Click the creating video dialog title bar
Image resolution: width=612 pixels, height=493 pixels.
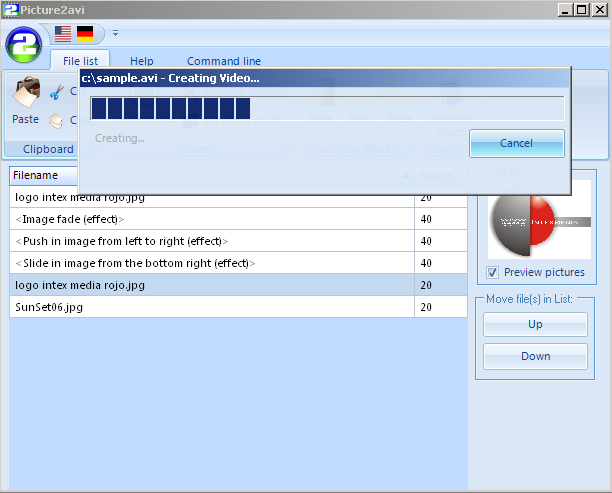click(324, 78)
